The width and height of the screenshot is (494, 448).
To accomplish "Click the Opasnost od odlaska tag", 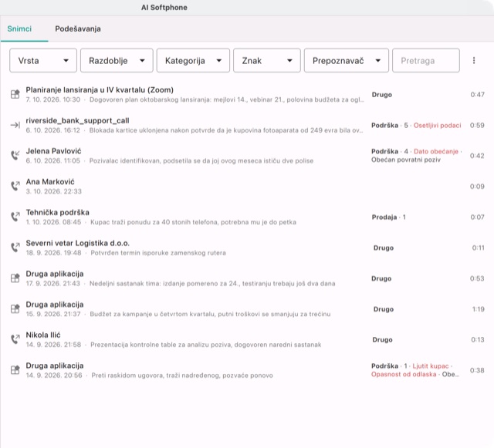I will (x=404, y=374).
